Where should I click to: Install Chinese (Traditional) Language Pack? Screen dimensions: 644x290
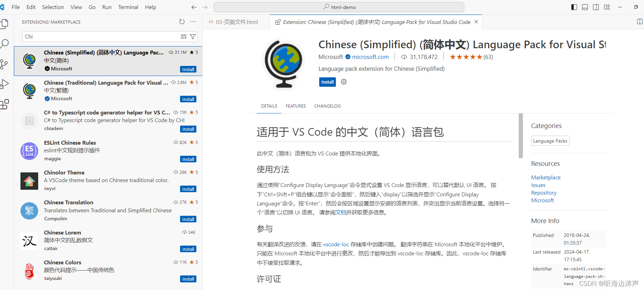(x=188, y=99)
